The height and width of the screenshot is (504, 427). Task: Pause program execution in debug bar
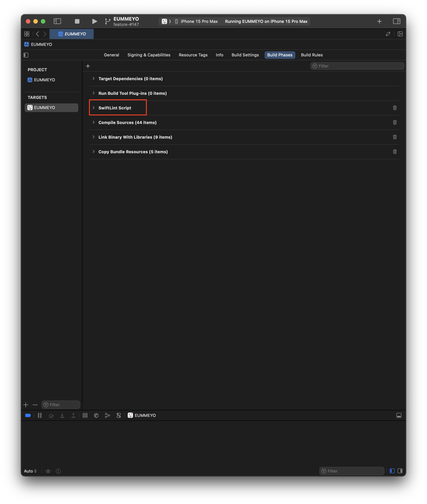40,415
